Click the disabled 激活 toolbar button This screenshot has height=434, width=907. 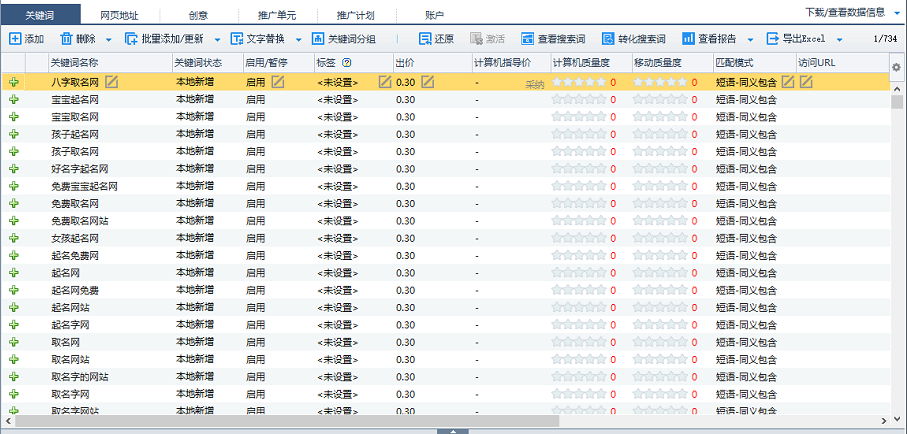coord(488,39)
